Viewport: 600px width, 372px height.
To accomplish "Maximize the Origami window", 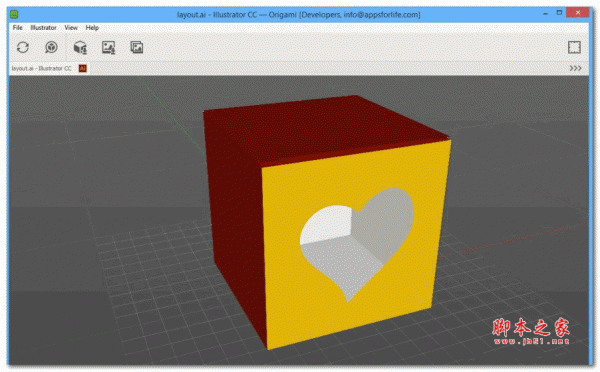I will (559, 13).
